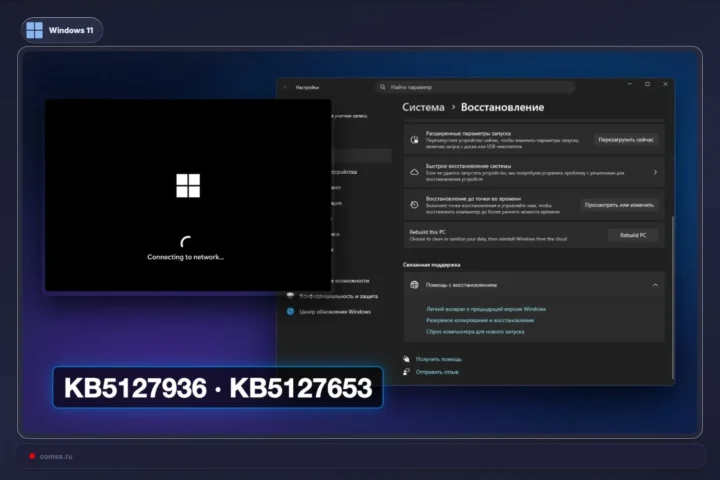
Task: Click "Расширенные параметры запуска" title text
Action: point(468,134)
